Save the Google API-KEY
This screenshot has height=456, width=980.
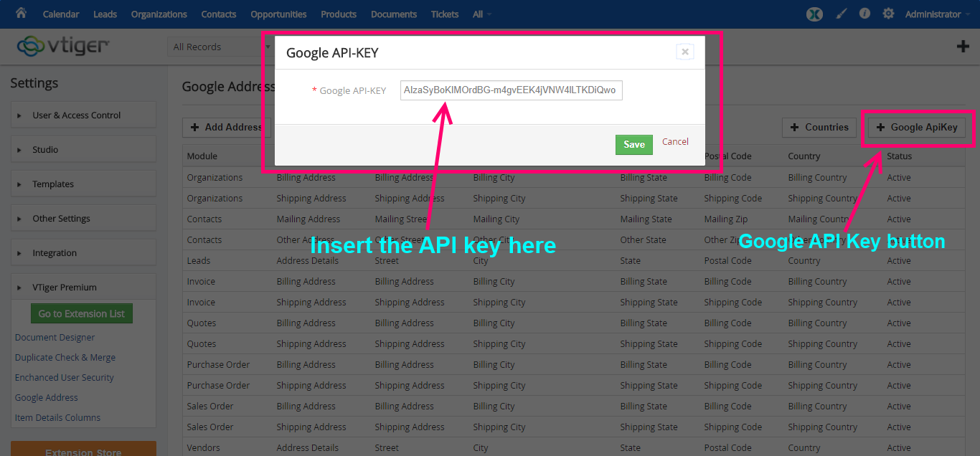click(x=633, y=144)
